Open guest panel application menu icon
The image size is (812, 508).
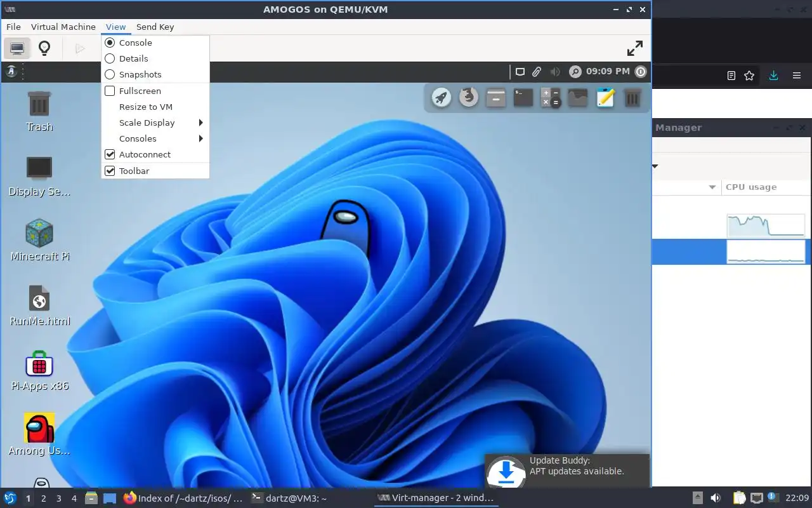[11, 72]
